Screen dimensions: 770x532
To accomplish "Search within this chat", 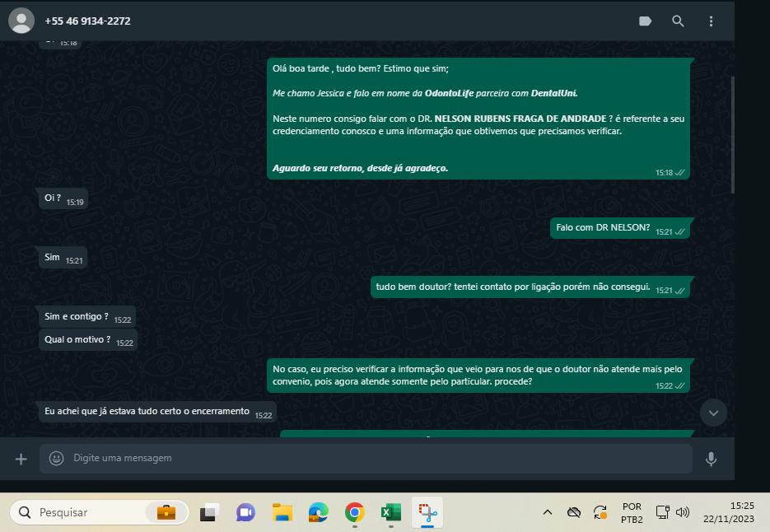I will (678, 21).
